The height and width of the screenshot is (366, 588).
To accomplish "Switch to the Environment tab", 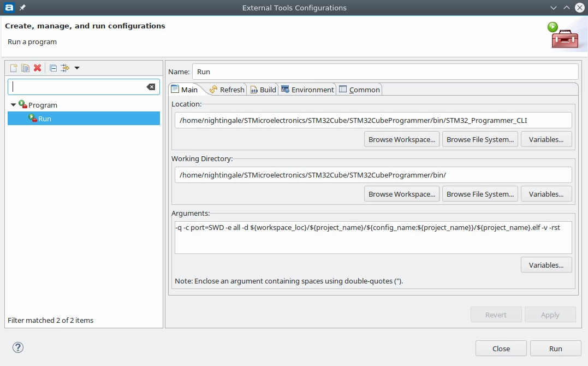I will click(x=307, y=90).
